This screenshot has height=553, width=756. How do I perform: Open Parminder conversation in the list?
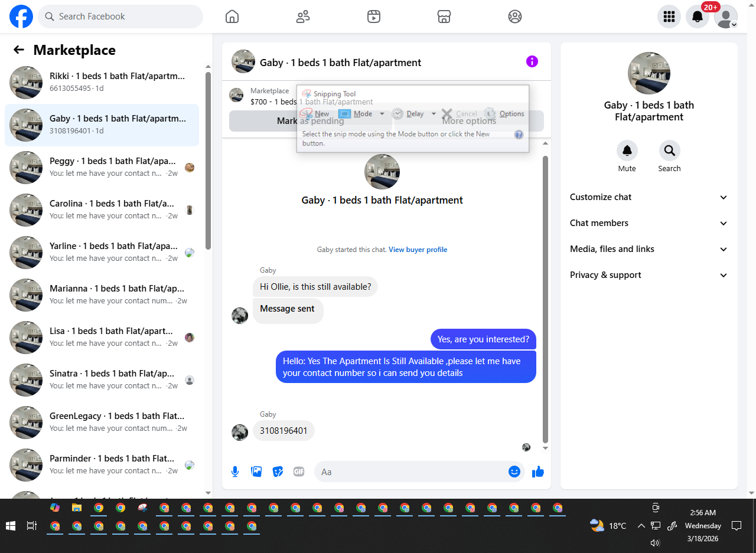click(x=102, y=465)
